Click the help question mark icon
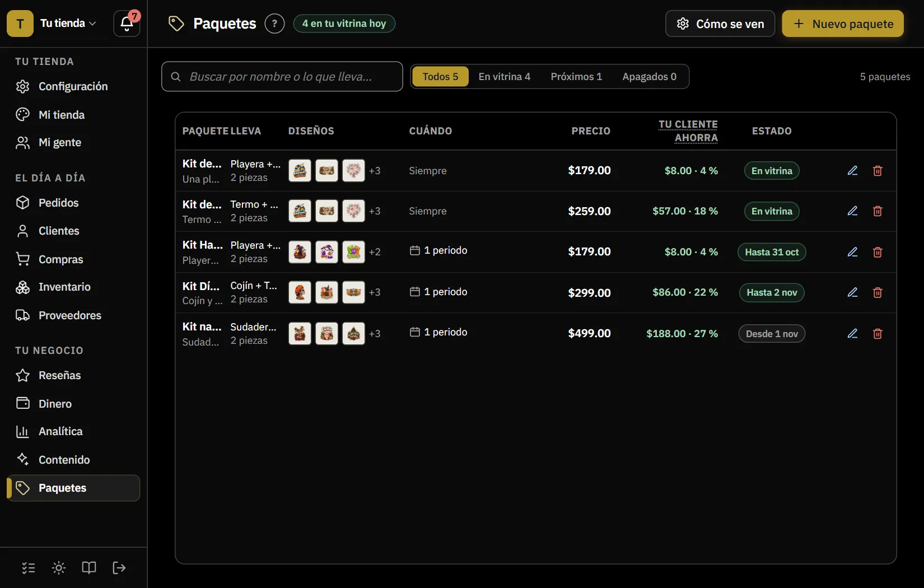924x588 pixels. (274, 24)
